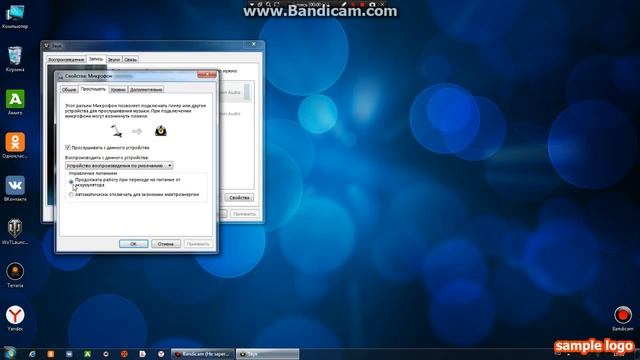Open the Bandicam desktop icon

coord(623,318)
